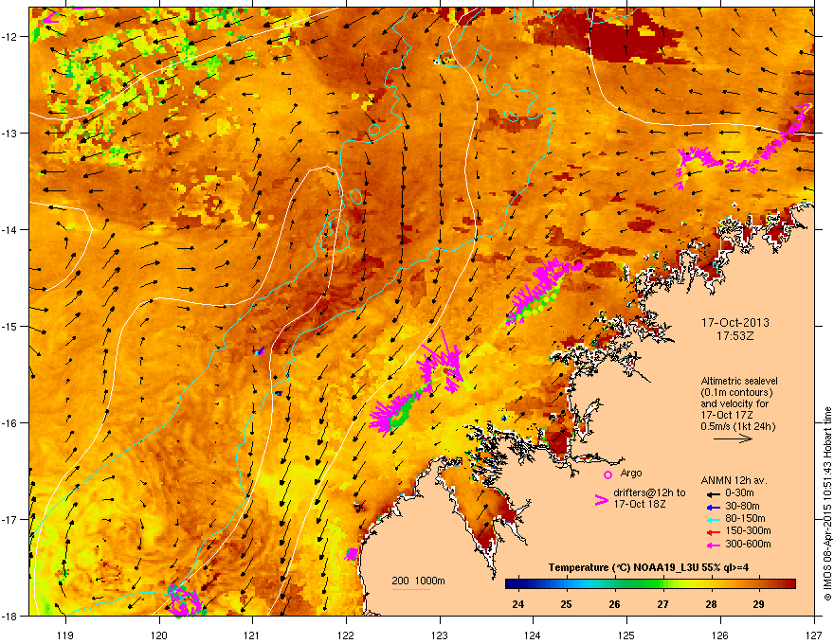Click the longitude axis label 124
The height and width of the screenshot is (644, 834).
(533, 635)
